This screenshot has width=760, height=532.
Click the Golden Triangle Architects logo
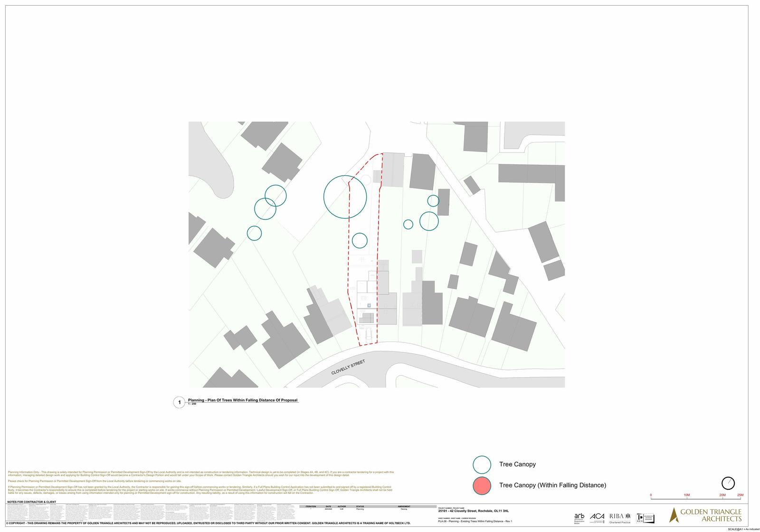pyautogui.click(x=705, y=515)
